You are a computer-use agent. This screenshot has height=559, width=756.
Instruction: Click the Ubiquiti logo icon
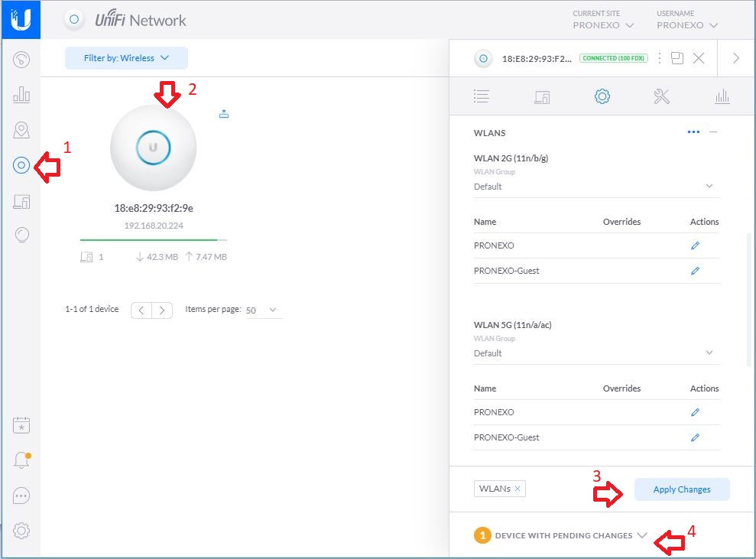(21, 20)
